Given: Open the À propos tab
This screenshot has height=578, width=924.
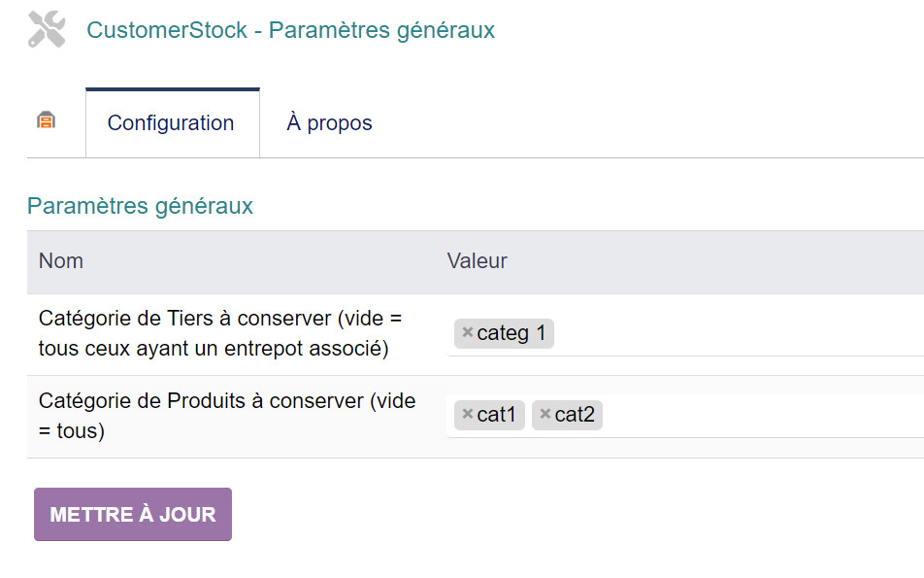Looking at the screenshot, I should coord(329,123).
